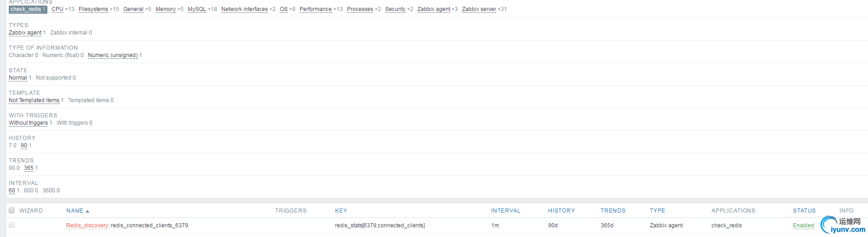Filter interval by 60 seconds

(12, 191)
